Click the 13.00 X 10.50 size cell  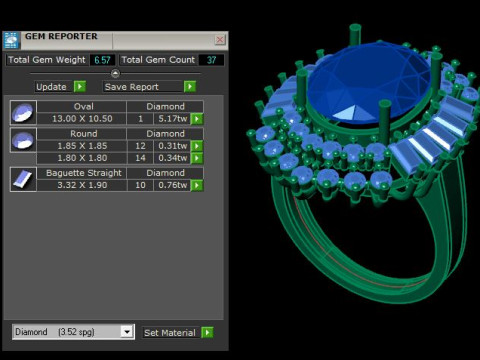[82, 119]
